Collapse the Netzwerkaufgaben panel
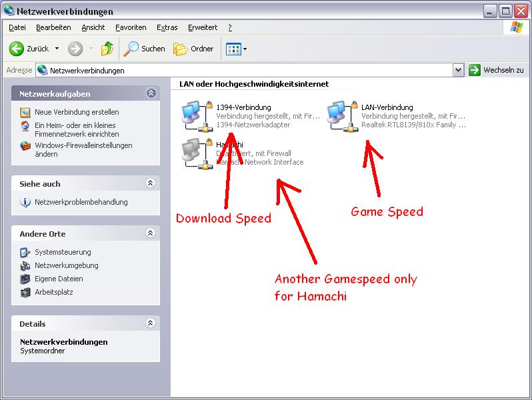Image resolution: width=532 pixels, height=400 pixels. (x=151, y=94)
